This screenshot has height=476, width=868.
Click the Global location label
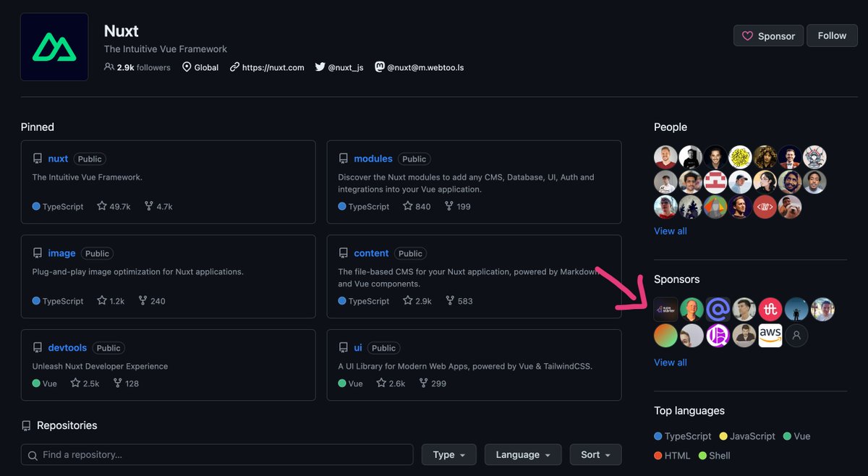click(x=206, y=67)
